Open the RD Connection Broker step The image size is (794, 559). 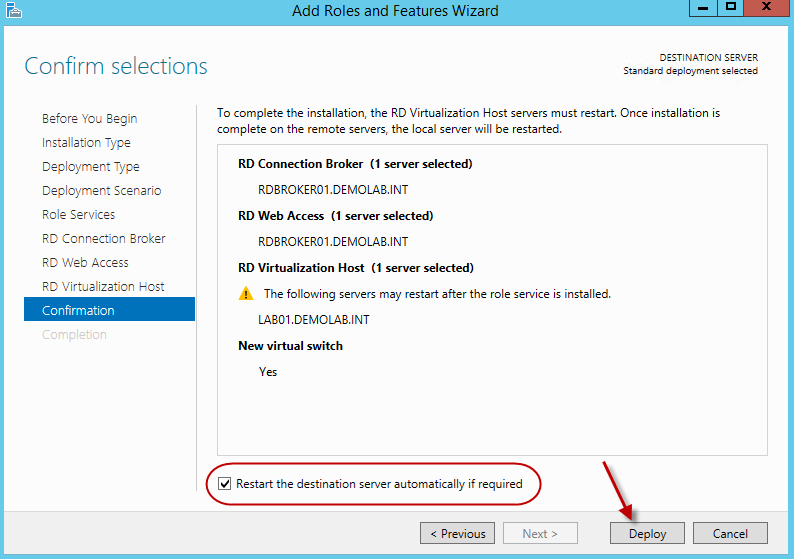pos(104,239)
